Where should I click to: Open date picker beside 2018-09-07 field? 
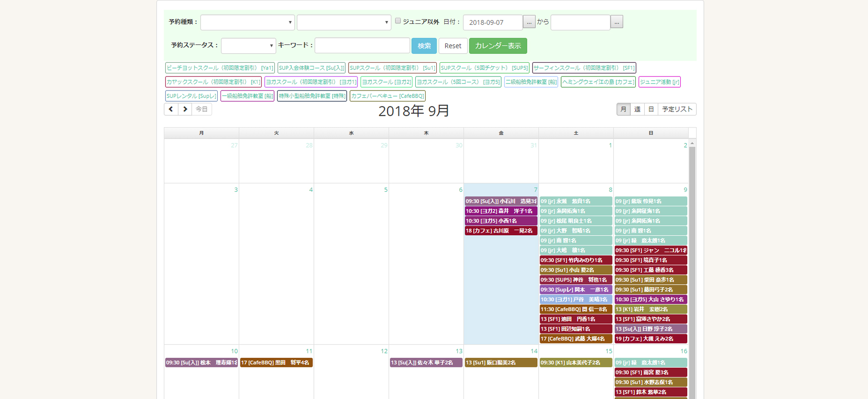529,22
